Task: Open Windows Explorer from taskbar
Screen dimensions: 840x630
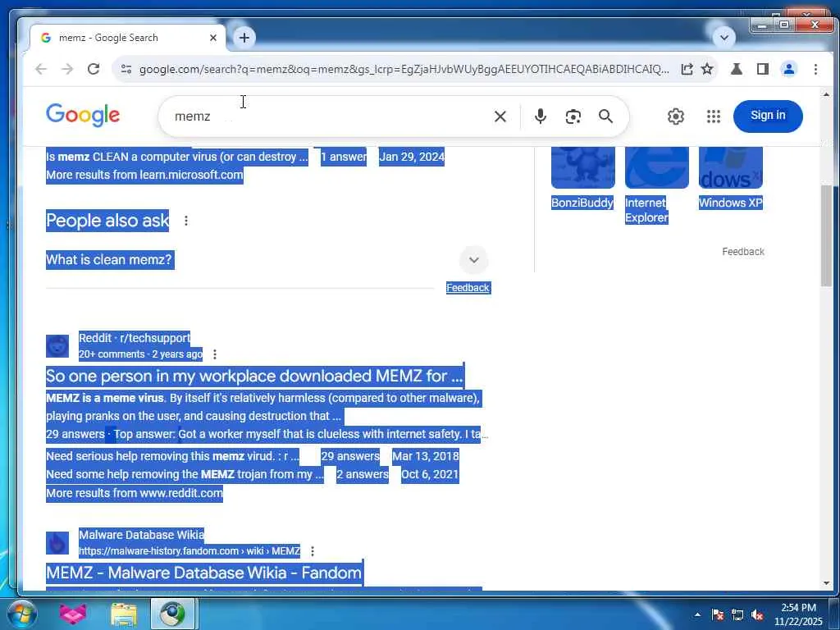Action: pyautogui.click(x=124, y=614)
